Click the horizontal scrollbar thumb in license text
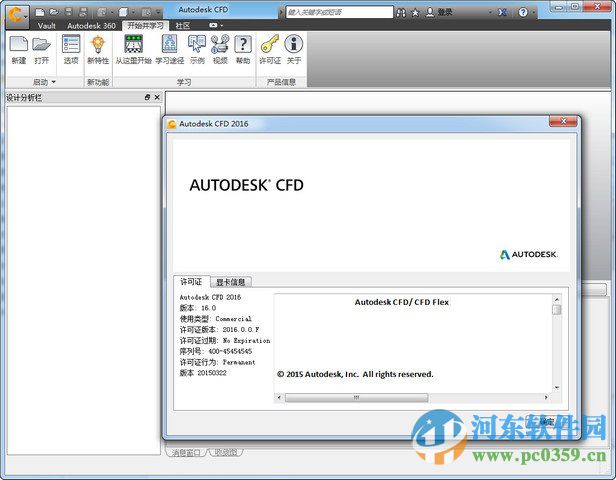This screenshot has width=616, height=480. click(356, 398)
